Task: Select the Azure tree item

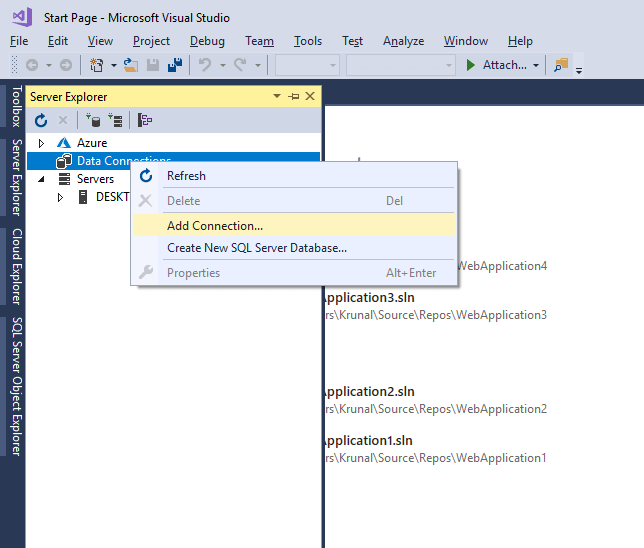Action: (92, 143)
